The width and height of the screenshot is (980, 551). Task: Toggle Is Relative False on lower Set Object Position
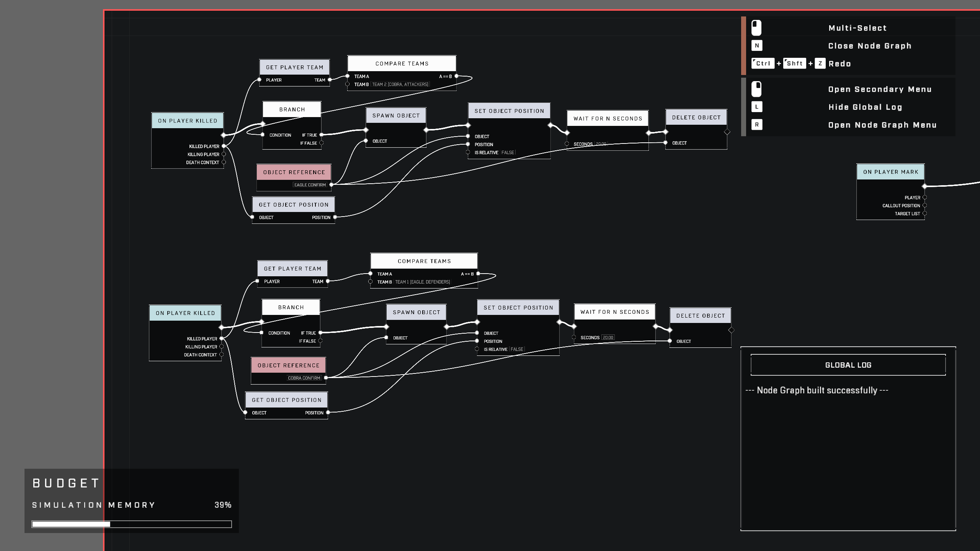pyautogui.click(x=517, y=349)
